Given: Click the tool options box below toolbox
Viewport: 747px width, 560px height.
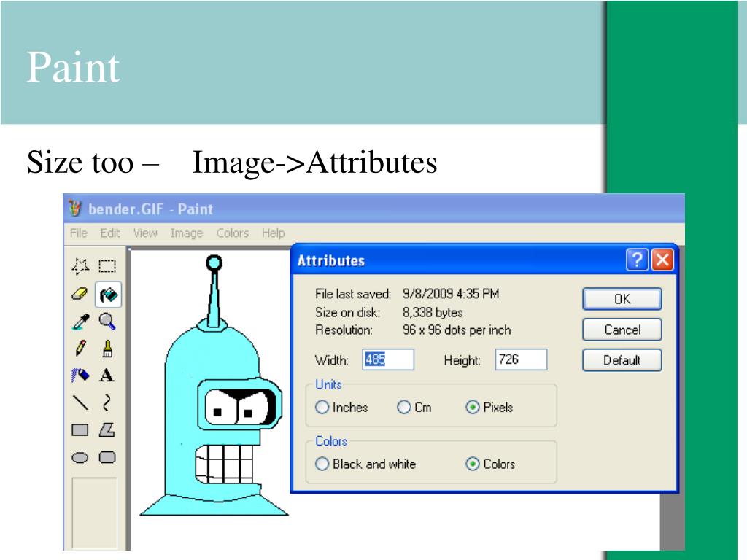Looking at the screenshot, I should point(94,513).
